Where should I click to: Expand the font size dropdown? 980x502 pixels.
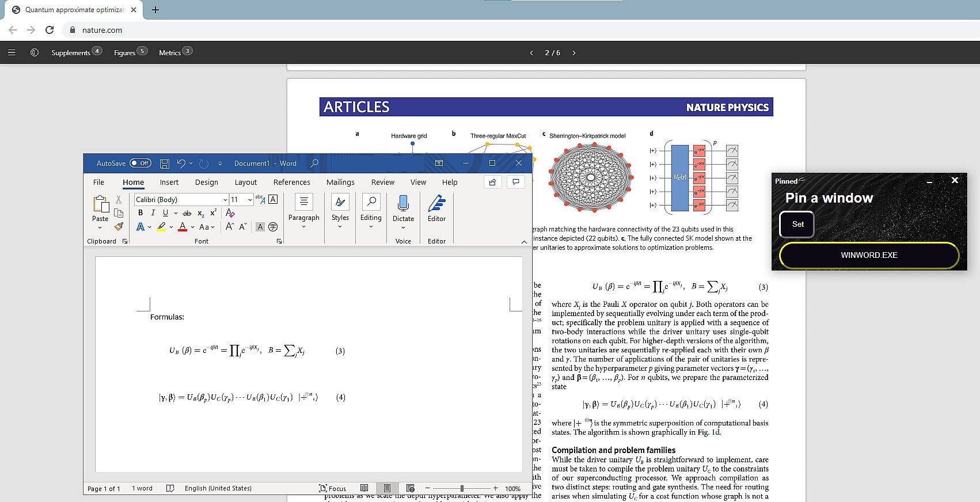click(x=249, y=200)
